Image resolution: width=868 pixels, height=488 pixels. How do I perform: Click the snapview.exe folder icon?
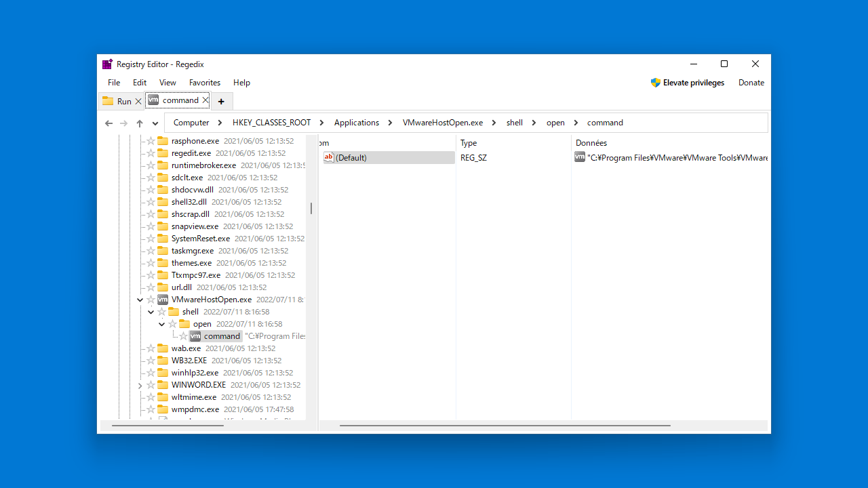[163, 226]
